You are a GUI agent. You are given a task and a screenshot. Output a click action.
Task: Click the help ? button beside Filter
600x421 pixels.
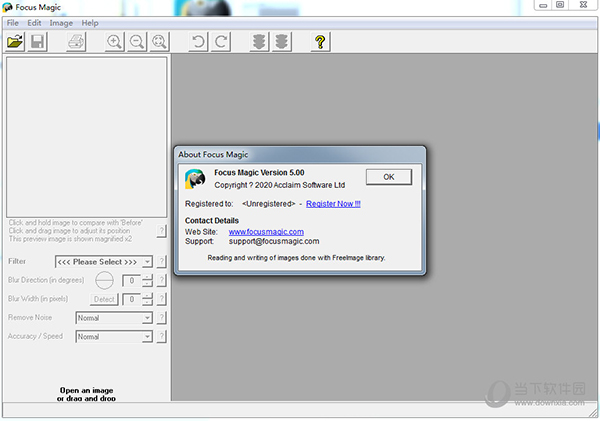pos(161,262)
